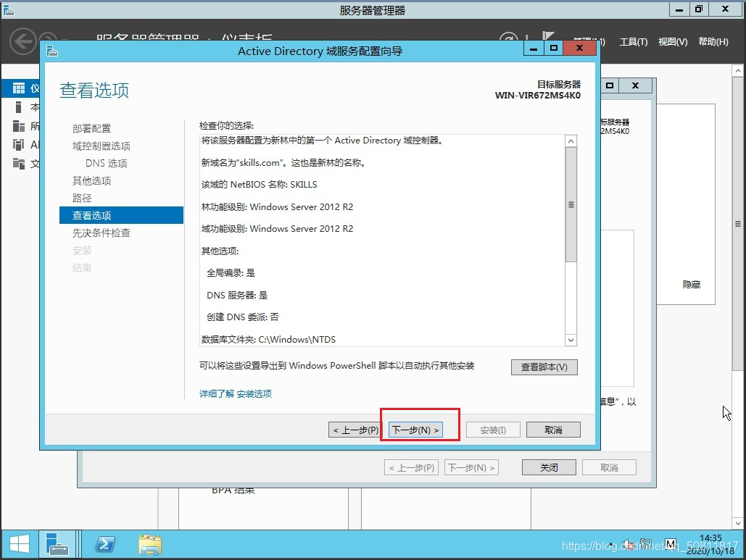The height and width of the screenshot is (560, 746).
Task: Click the review list scroll up arrow
Action: coord(571,141)
